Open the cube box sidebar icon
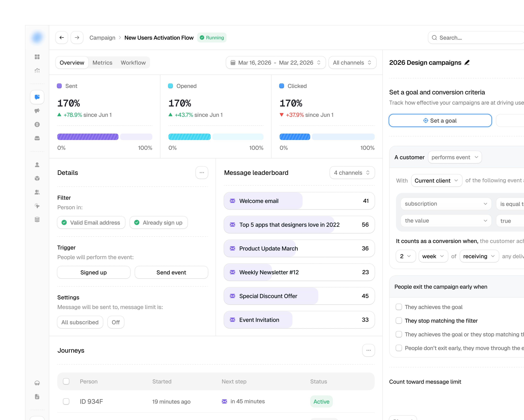 37,178
